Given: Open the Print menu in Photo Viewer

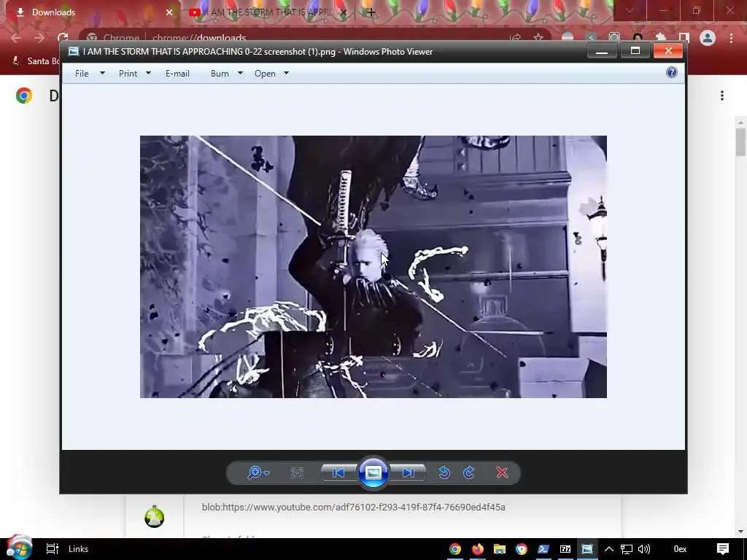Looking at the screenshot, I should [x=128, y=74].
